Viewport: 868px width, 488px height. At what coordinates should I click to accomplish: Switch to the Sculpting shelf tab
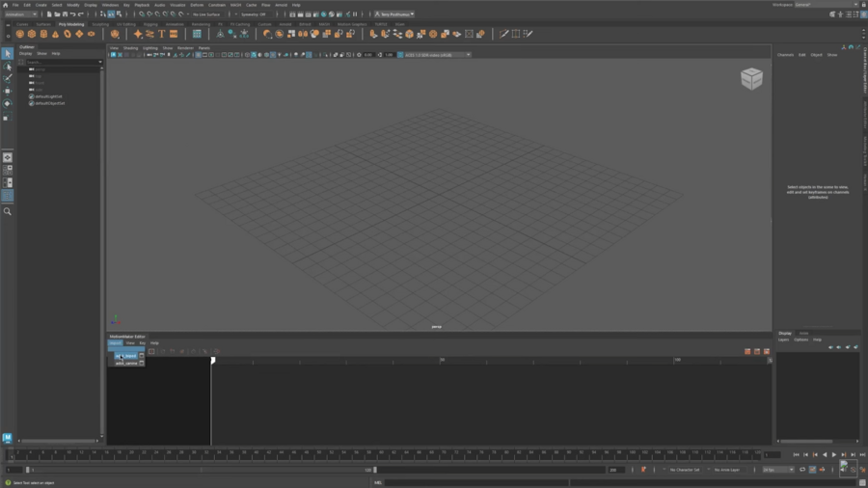pyautogui.click(x=100, y=24)
